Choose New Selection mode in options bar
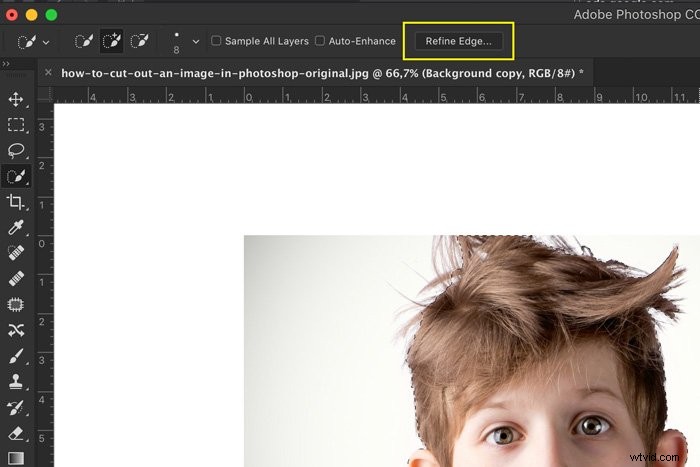 tap(83, 41)
